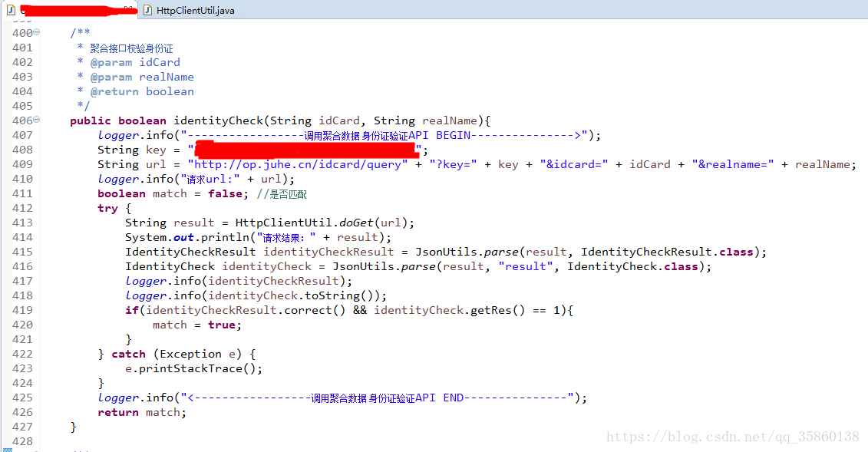Click the logger.info("请求url:" + url) line

tap(196, 180)
